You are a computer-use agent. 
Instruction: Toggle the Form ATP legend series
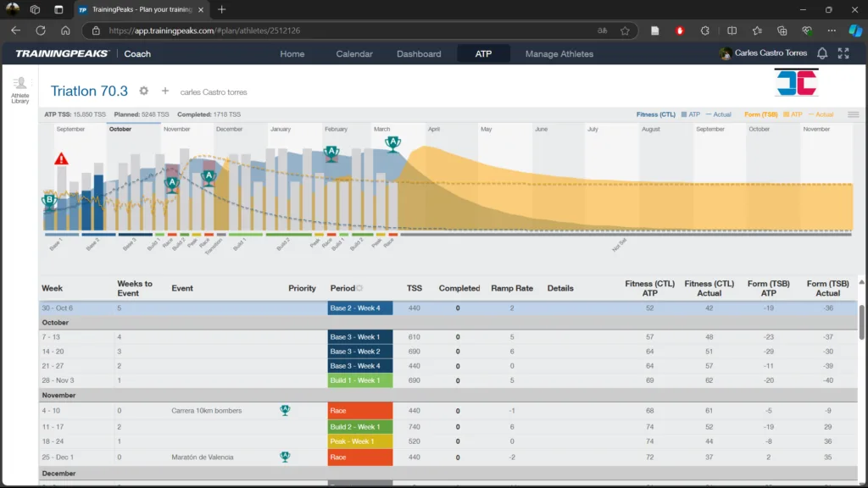793,114
